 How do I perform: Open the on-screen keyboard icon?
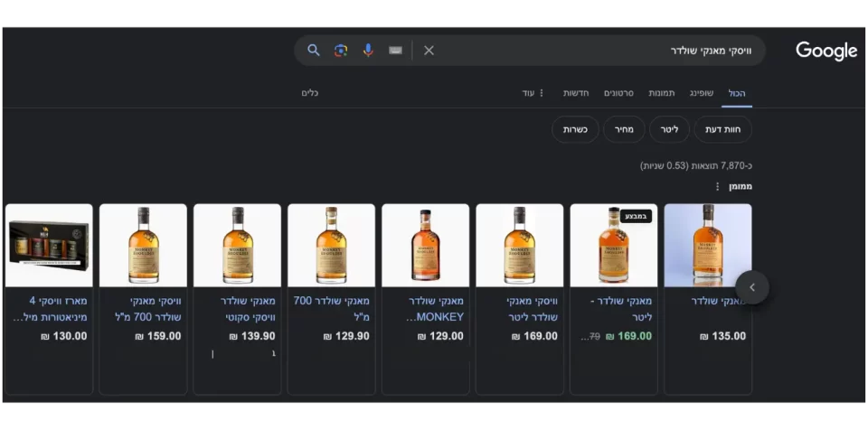[x=395, y=51]
